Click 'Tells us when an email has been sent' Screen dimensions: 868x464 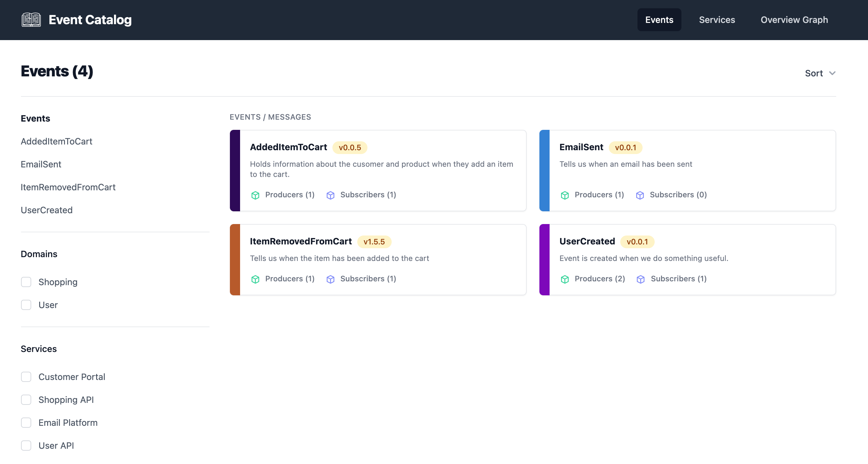pyautogui.click(x=626, y=164)
